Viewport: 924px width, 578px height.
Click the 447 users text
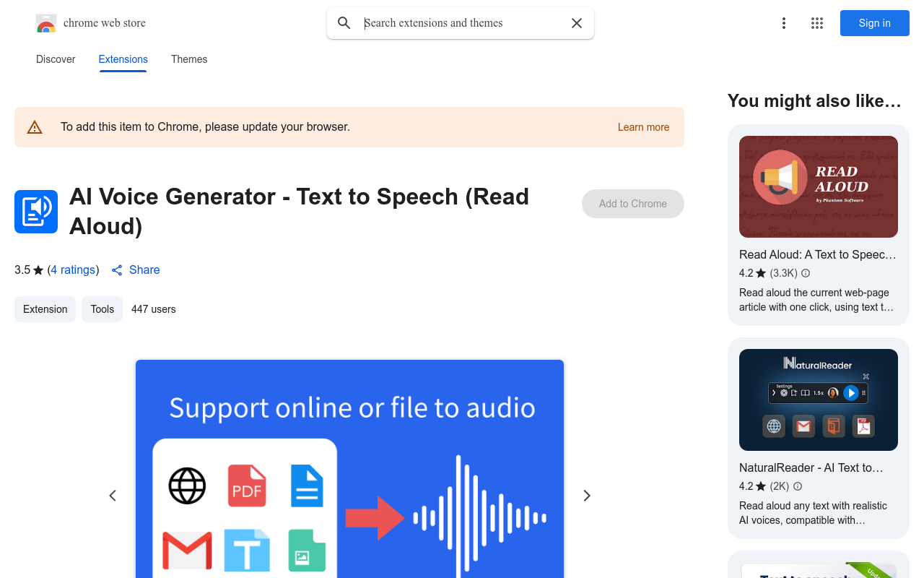coord(154,309)
